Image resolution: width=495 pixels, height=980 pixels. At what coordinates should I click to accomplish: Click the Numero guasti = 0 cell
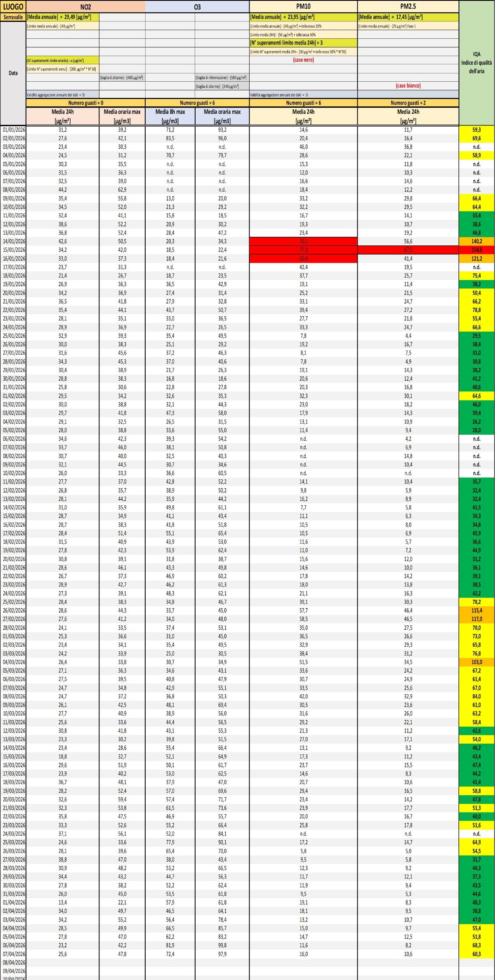coord(85,103)
